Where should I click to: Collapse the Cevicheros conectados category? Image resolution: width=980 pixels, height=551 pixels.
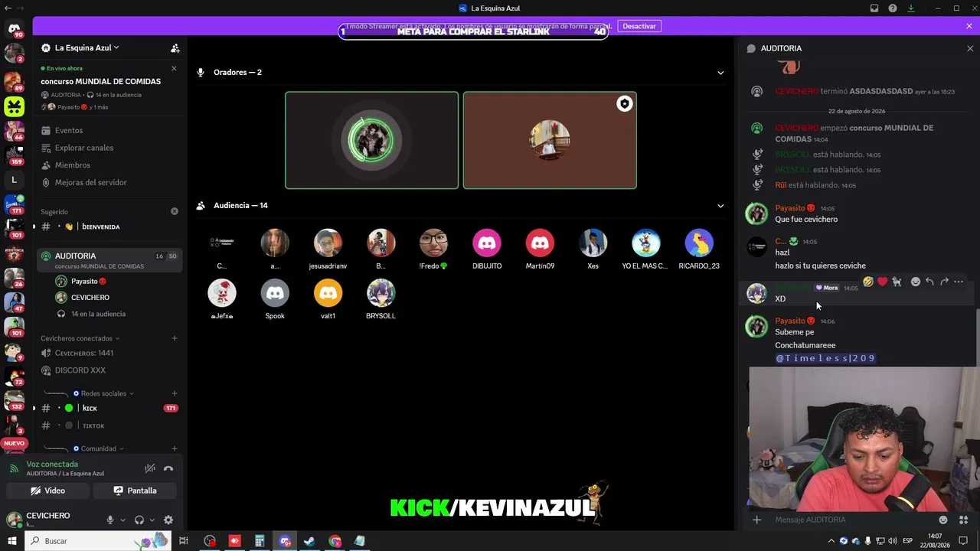pyautogui.click(x=80, y=338)
